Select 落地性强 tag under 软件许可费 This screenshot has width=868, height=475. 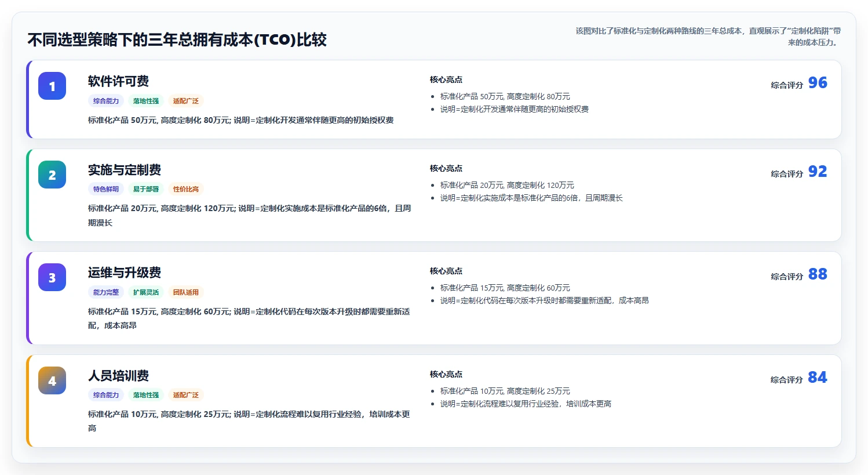(x=146, y=101)
